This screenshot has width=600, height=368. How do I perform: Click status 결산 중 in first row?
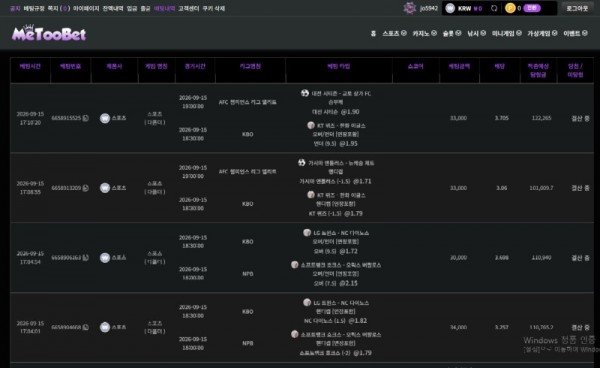[580, 118]
